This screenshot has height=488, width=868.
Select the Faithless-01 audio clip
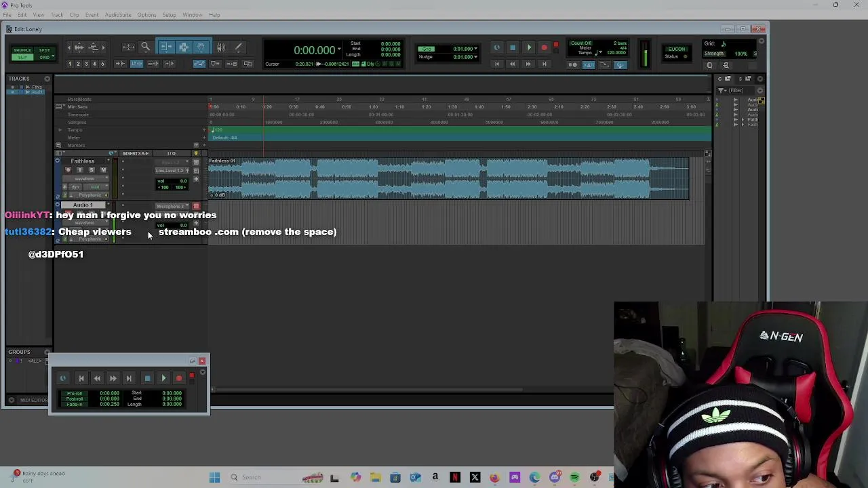[x=449, y=179]
